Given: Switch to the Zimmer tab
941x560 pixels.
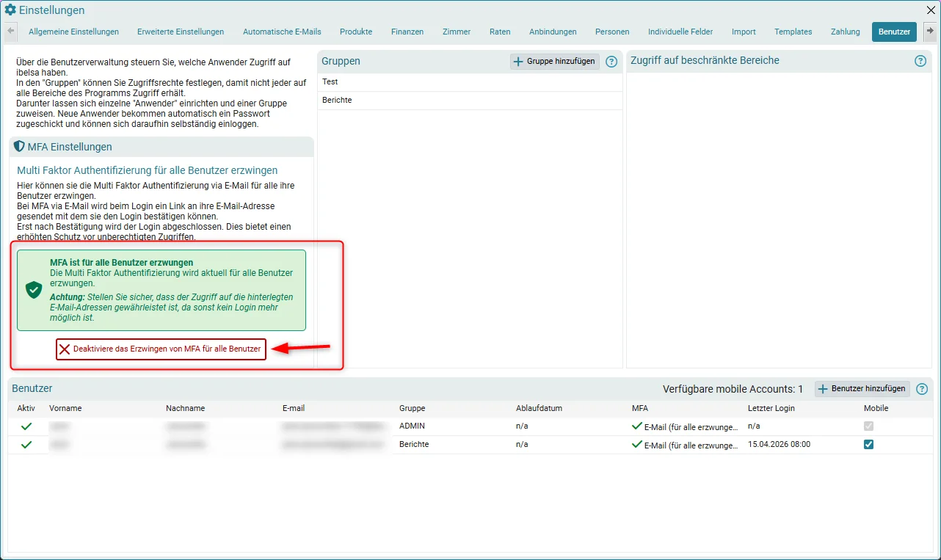Looking at the screenshot, I should click(457, 32).
